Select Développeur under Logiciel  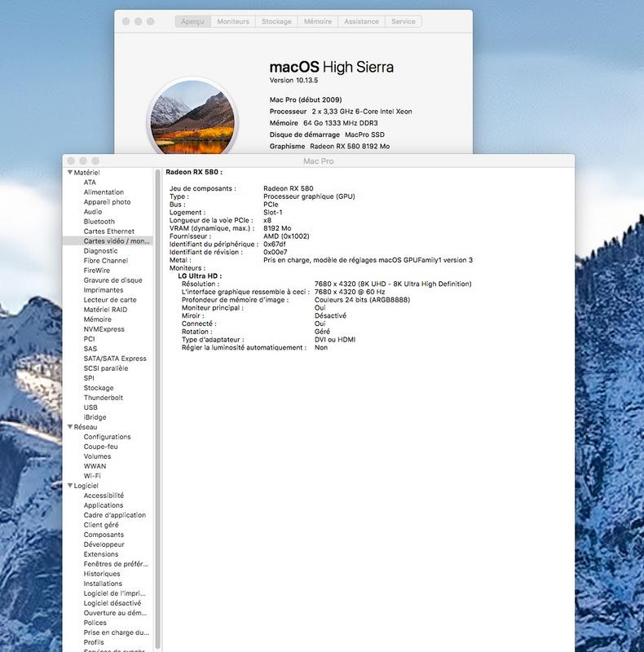click(x=104, y=544)
